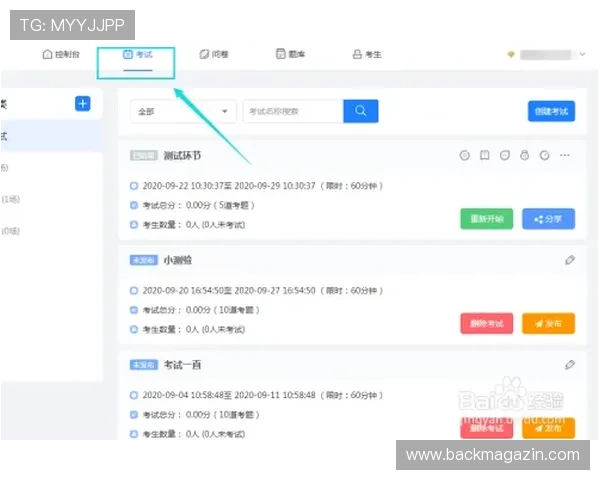Click the lock-shaped icon on 测试环节 card
This screenshot has height=480, width=600.
pos(525,155)
